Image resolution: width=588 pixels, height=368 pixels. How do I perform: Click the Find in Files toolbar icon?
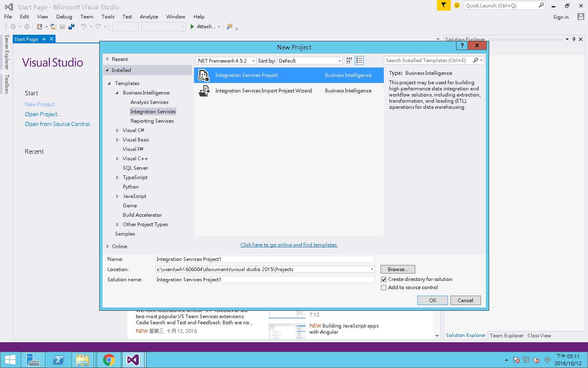[229, 27]
